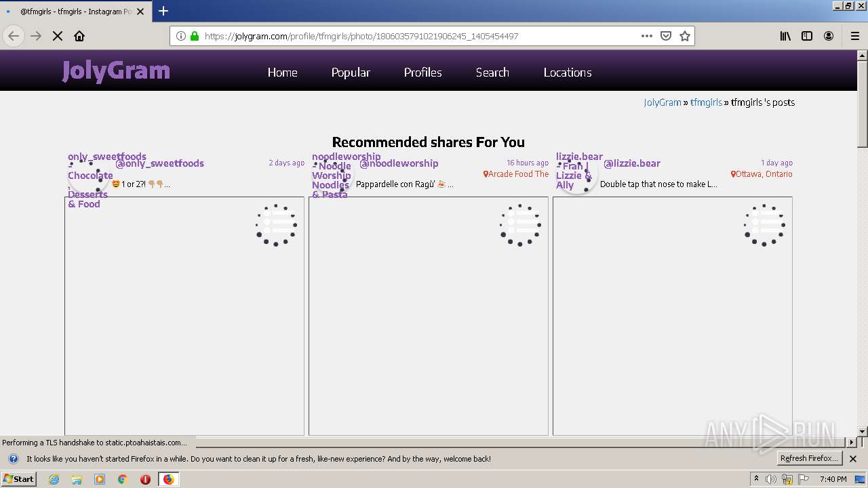The width and height of the screenshot is (868, 488).
Task: Click the notification bar info icon
Action: click(13, 459)
